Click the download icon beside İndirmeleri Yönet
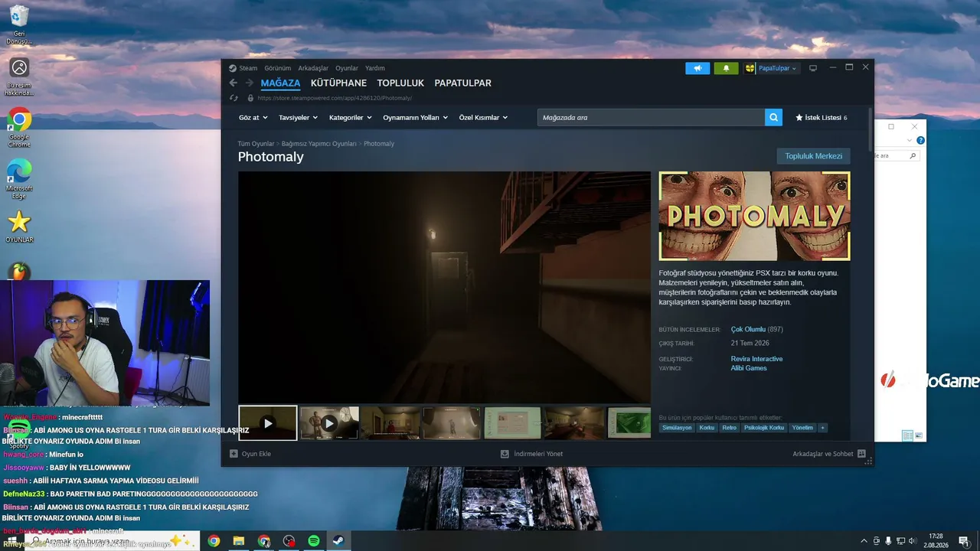The width and height of the screenshot is (980, 551). point(505,454)
